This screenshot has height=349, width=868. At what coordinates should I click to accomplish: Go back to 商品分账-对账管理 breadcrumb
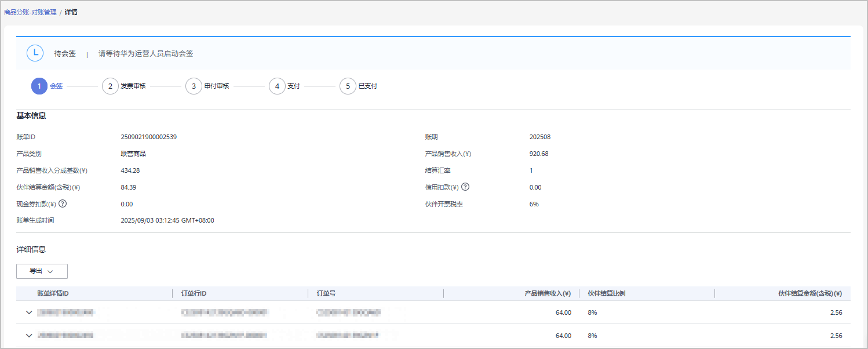click(30, 12)
